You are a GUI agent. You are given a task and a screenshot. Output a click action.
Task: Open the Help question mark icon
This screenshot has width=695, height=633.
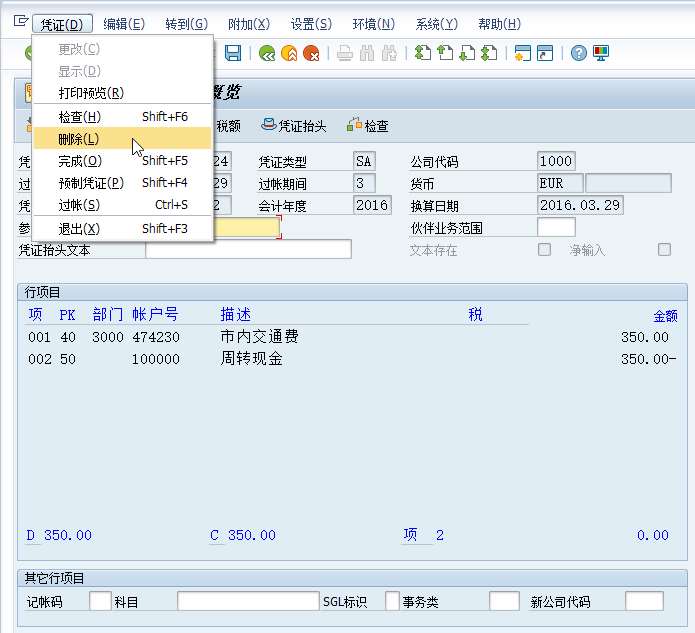point(578,53)
